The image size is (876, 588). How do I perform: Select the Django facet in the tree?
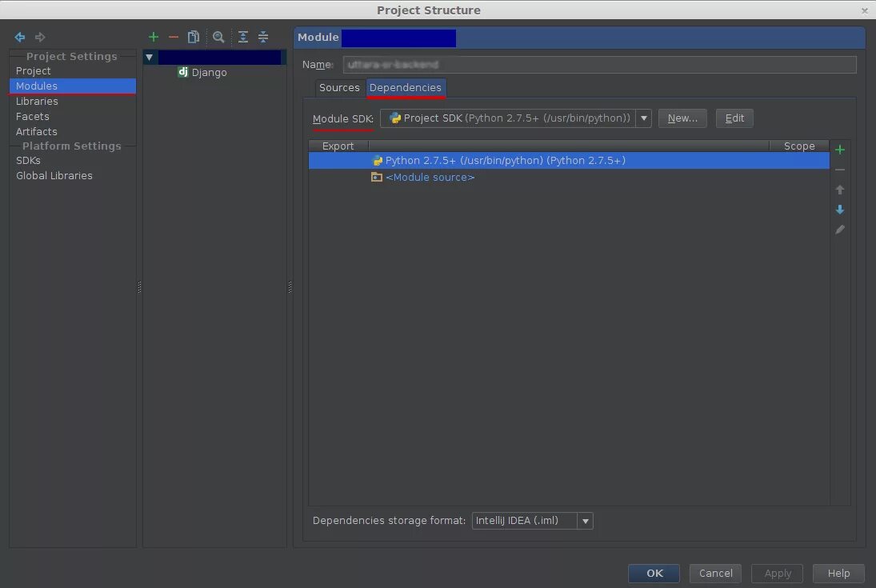(x=209, y=72)
